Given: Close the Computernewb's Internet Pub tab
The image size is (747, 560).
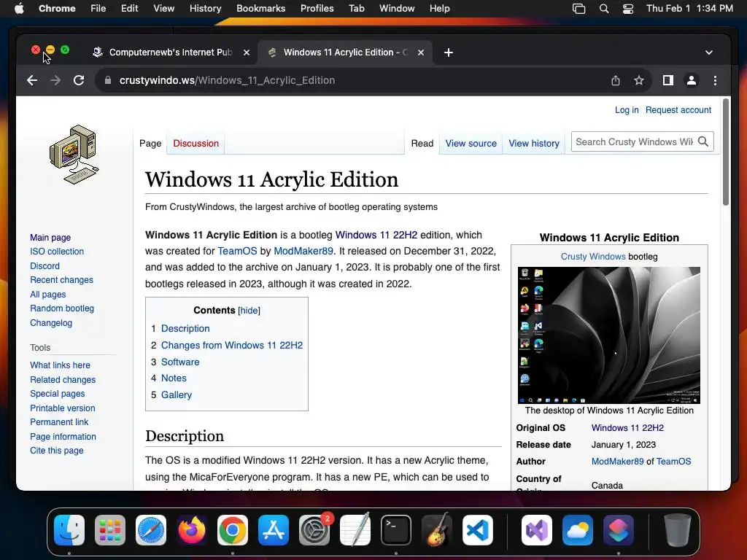Looking at the screenshot, I should (x=247, y=52).
